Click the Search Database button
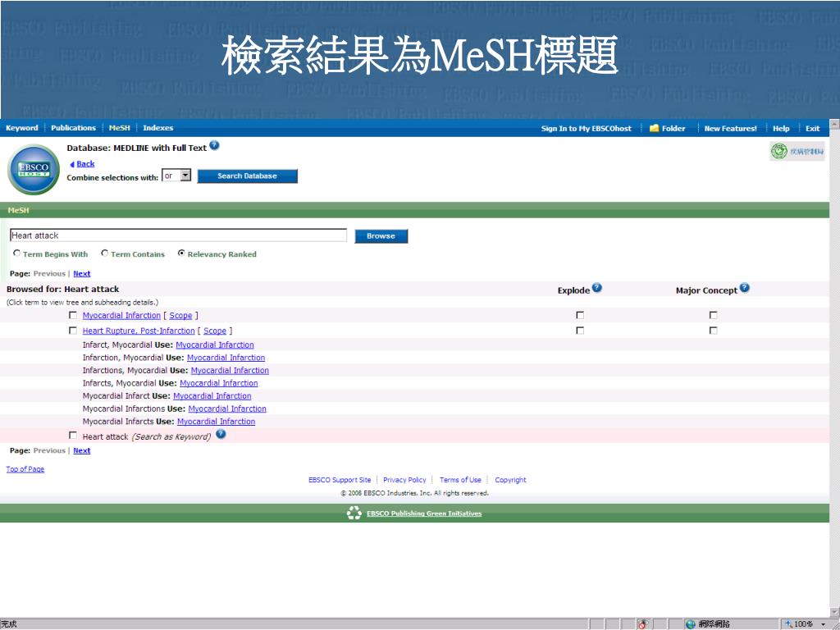The height and width of the screenshot is (630, 840). pos(248,176)
